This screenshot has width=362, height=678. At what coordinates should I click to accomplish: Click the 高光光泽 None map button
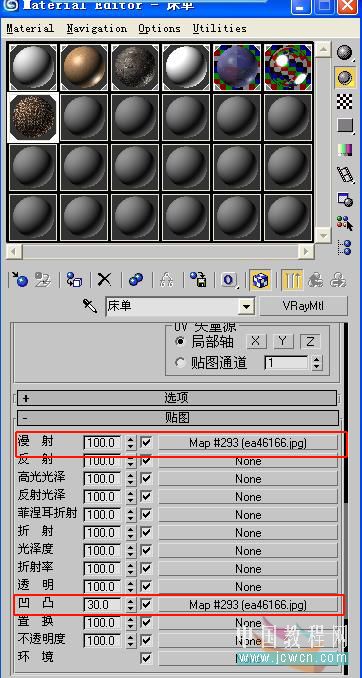click(x=248, y=479)
